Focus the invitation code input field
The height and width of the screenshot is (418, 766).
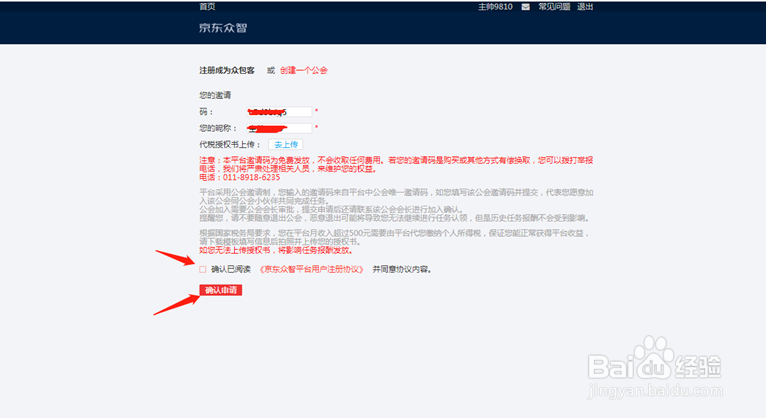pos(279,112)
